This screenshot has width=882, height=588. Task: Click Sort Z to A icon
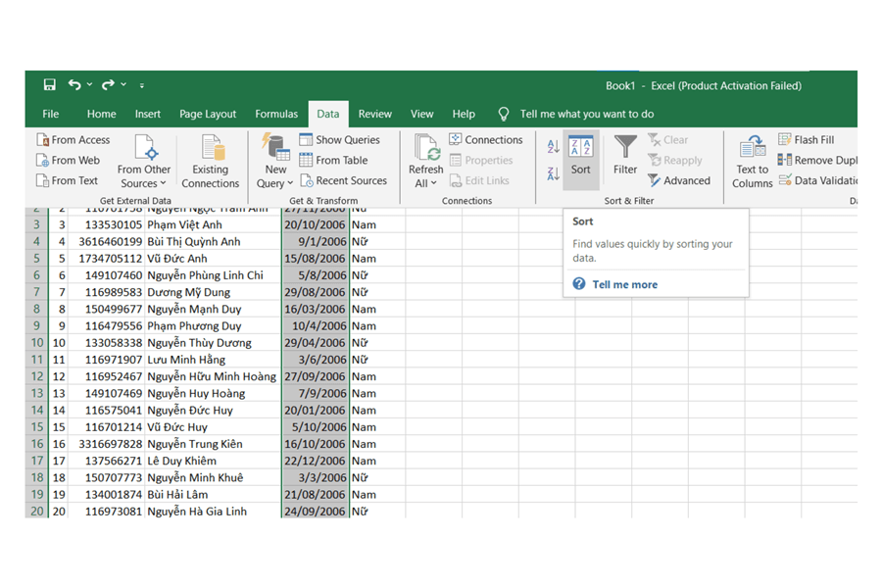(553, 173)
